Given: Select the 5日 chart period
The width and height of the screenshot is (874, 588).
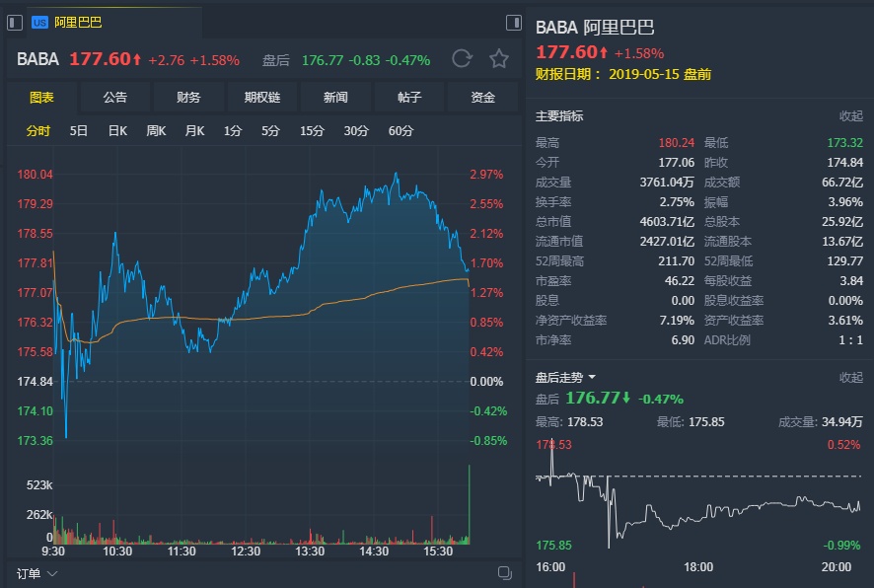Looking at the screenshot, I should 79,130.
